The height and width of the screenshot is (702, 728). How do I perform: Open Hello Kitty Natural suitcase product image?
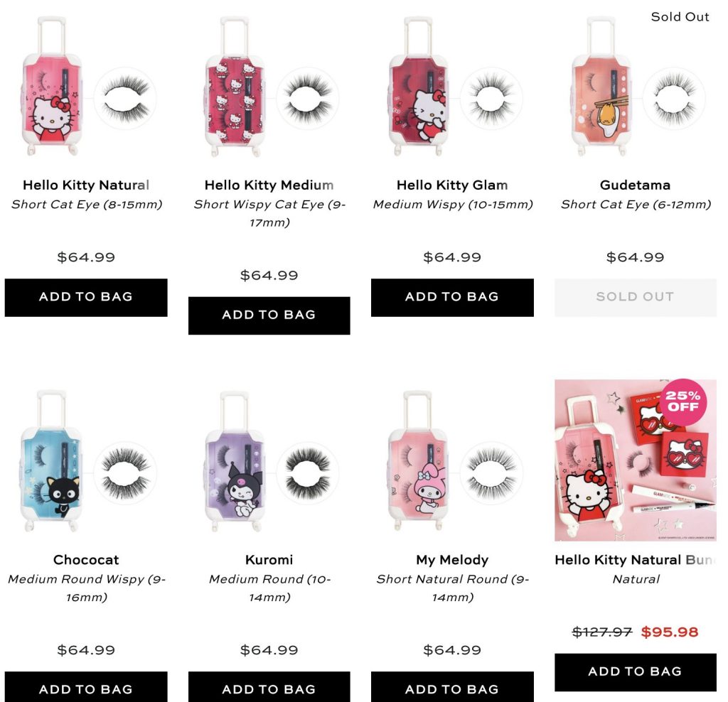pos(86,86)
